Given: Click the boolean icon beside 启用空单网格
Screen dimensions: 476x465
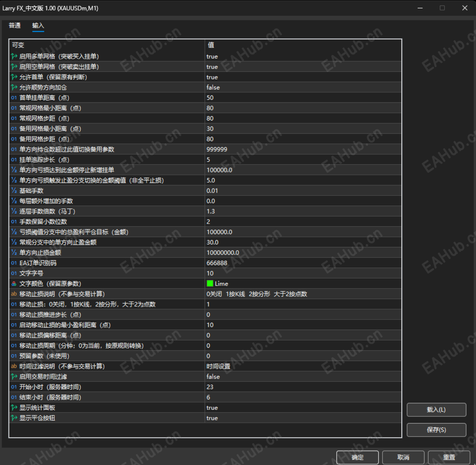Looking at the screenshot, I should [14, 66].
